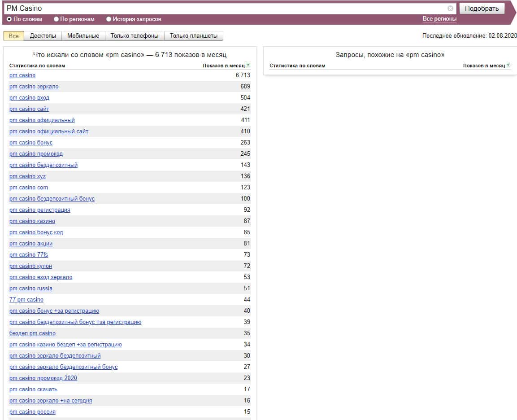Click the 'pm casino скачать' link

(x=33, y=389)
